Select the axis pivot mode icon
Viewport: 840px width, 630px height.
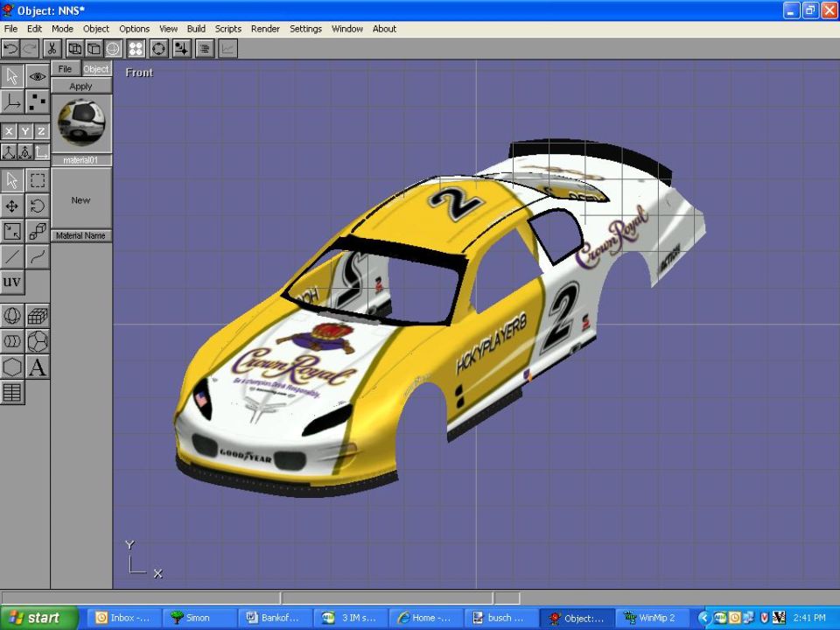(11, 101)
